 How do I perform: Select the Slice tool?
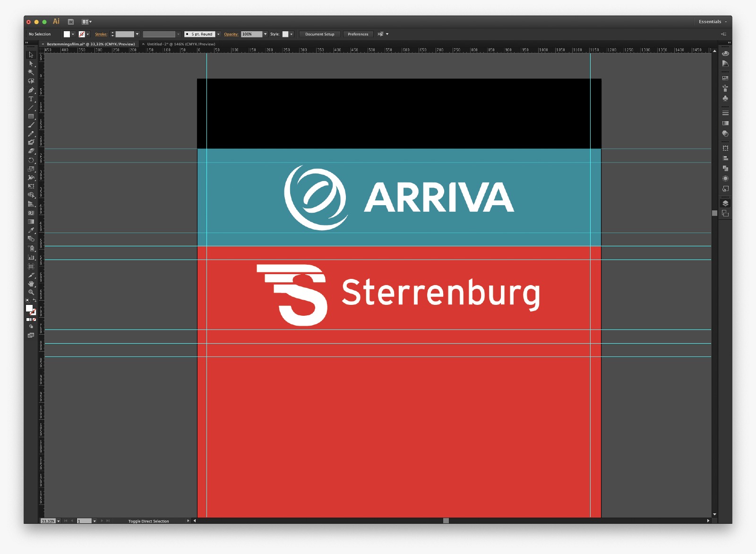[31, 275]
